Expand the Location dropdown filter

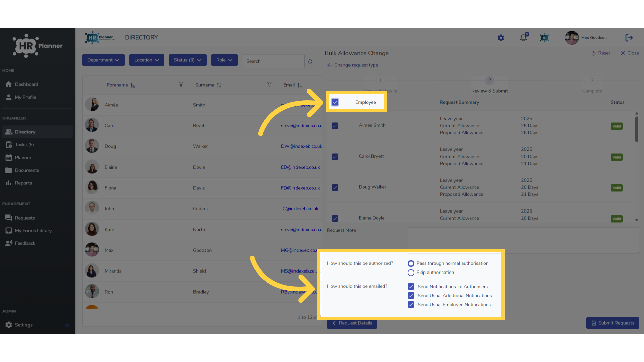(147, 60)
